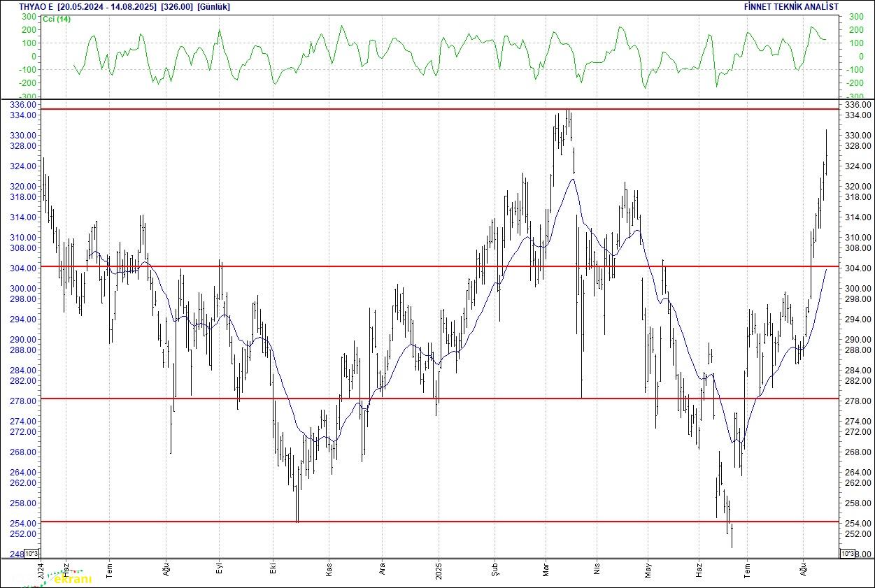Click the FİNNET TEKNİK ANALİST header text

[x=792, y=7]
